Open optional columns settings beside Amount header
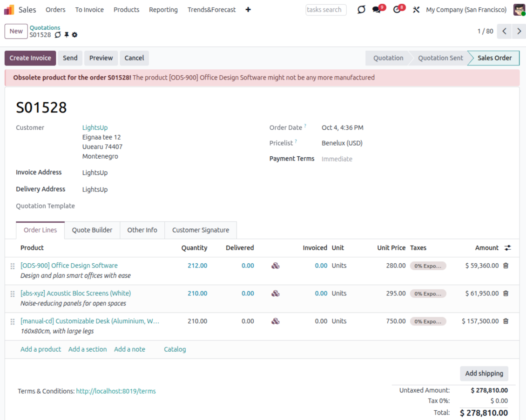This screenshot has width=526, height=420. point(507,248)
